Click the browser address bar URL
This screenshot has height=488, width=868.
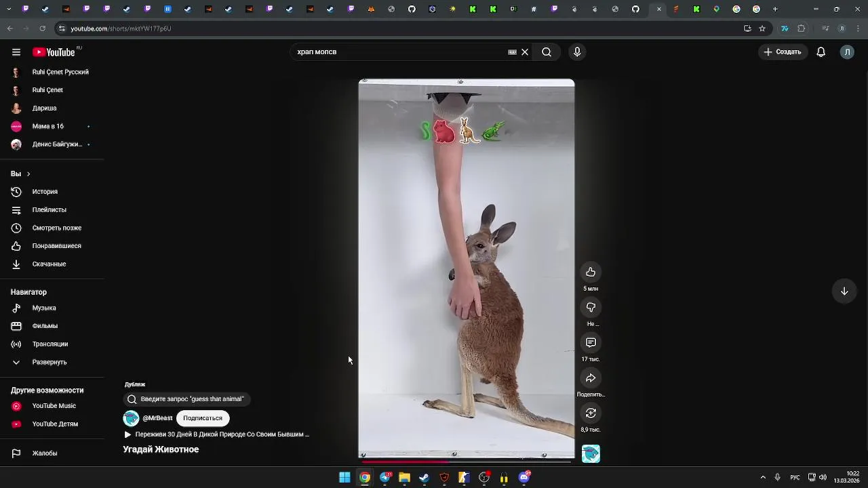point(121,28)
